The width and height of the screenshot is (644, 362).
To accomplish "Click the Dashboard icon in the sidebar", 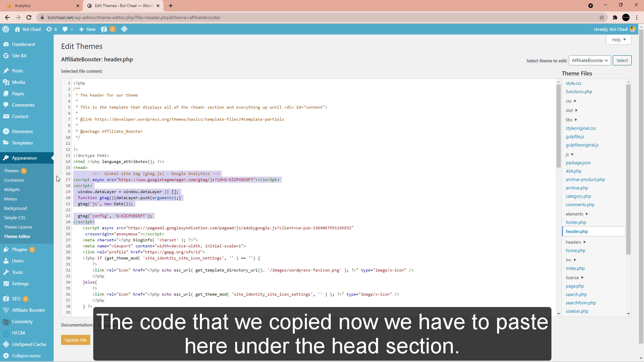I will (x=6, y=44).
